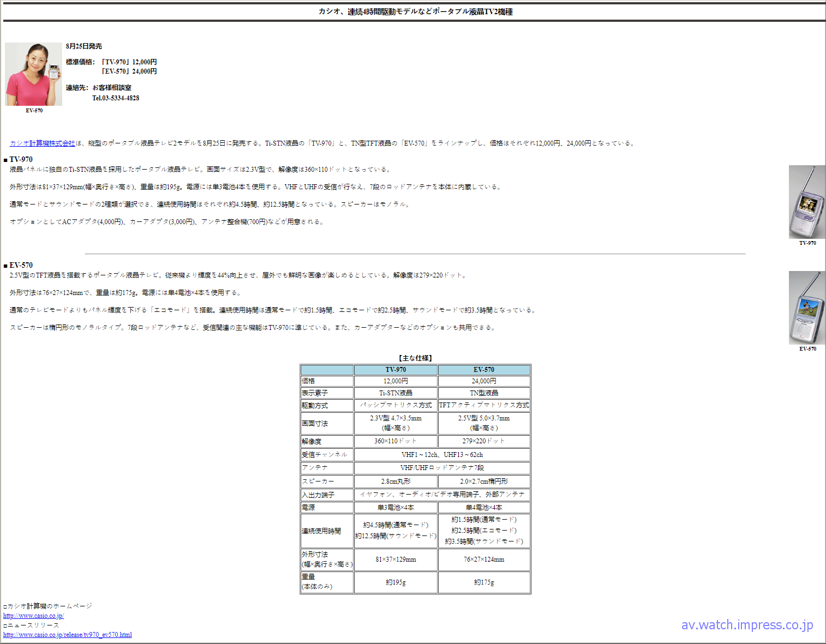
Task: Click the TFTアクティブマトリクス方式 cell
Action: point(484,405)
